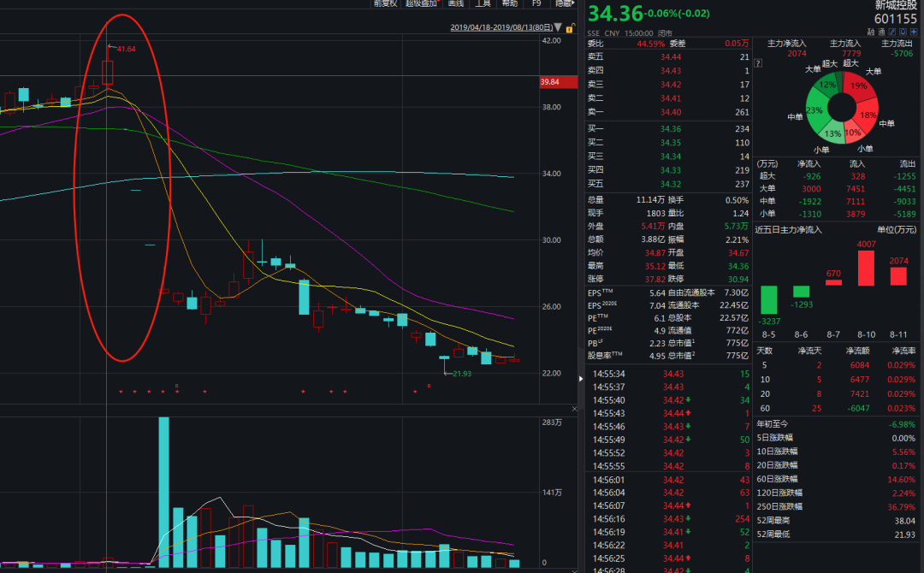
Task: Click the blue pencil note icon
Action: [x=892, y=32]
